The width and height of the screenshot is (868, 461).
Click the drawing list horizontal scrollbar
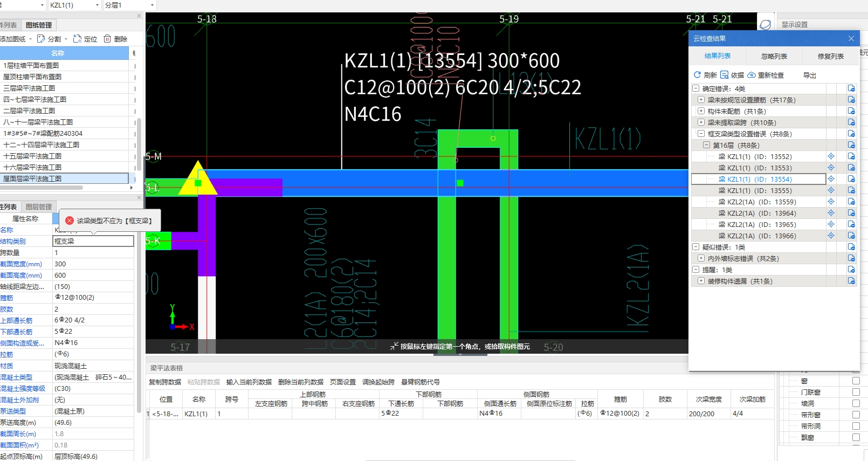(x=42, y=188)
